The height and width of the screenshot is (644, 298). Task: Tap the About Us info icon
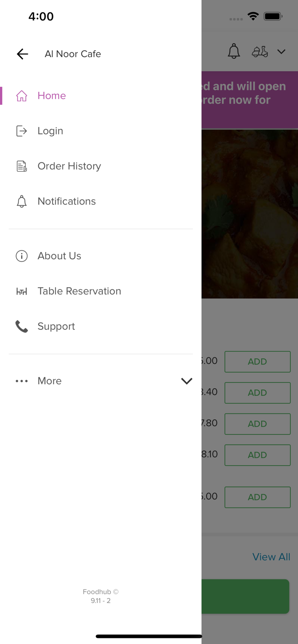(22, 256)
